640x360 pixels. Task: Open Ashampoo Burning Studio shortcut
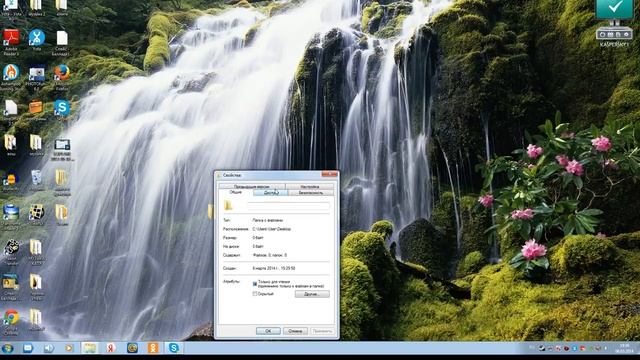coord(11,73)
